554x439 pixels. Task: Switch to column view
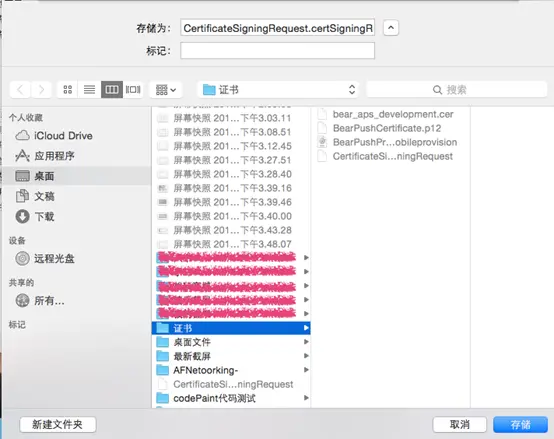tap(112, 90)
